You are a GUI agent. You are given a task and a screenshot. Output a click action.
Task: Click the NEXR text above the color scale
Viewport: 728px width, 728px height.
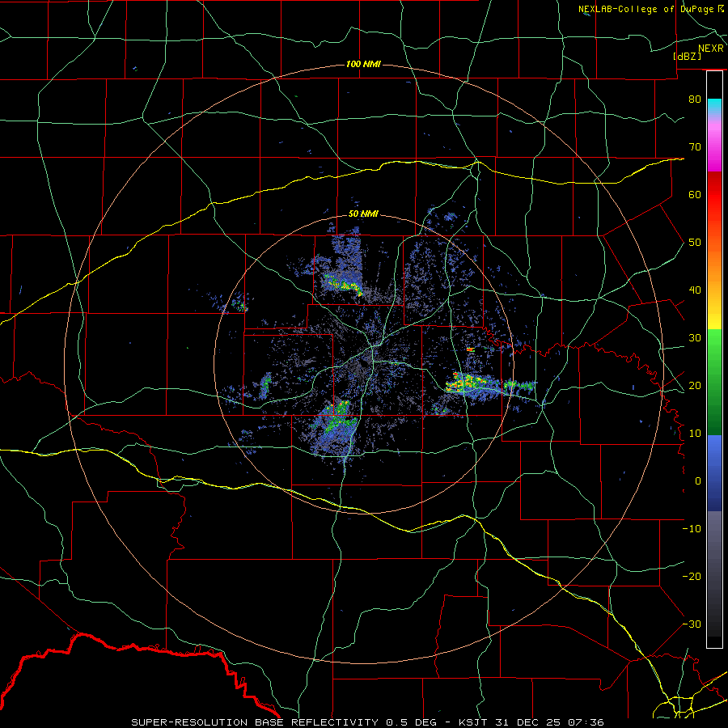click(x=710, y=49)
